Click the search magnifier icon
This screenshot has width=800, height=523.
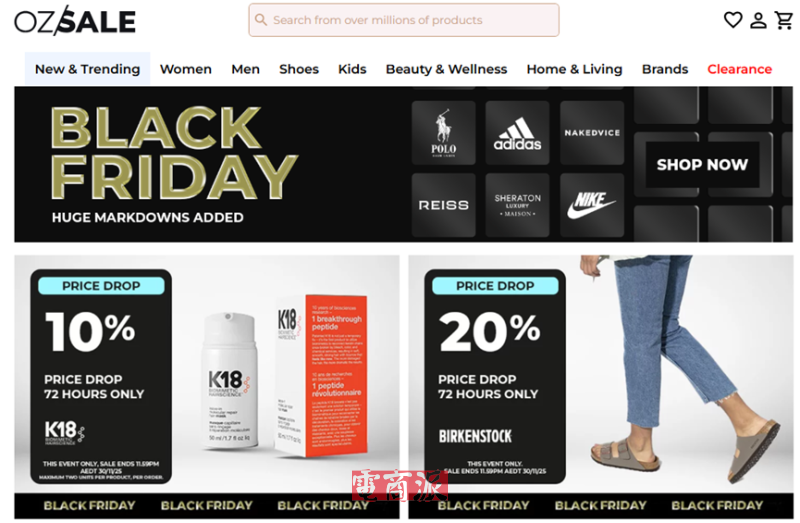[261, 20]
